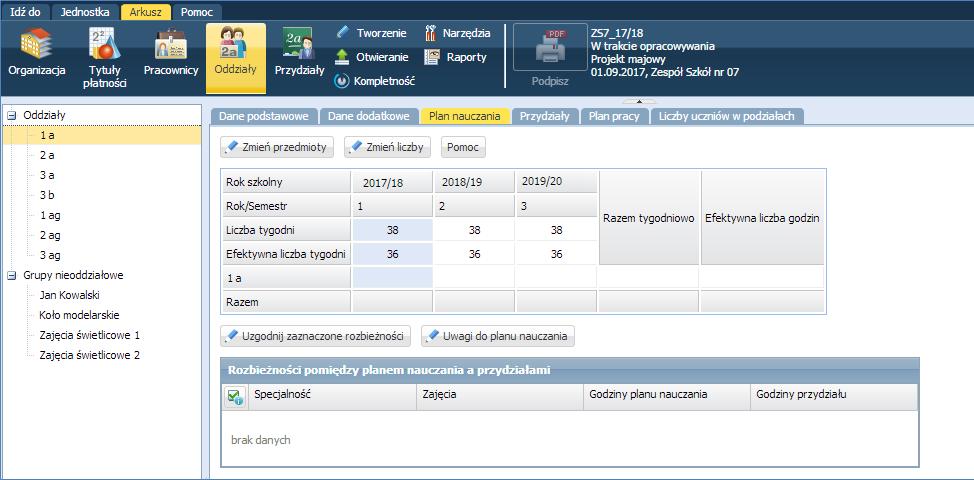Click pencil icon on Zmień przedmioty
Screen dimensions: 974x480
[232, 147]
